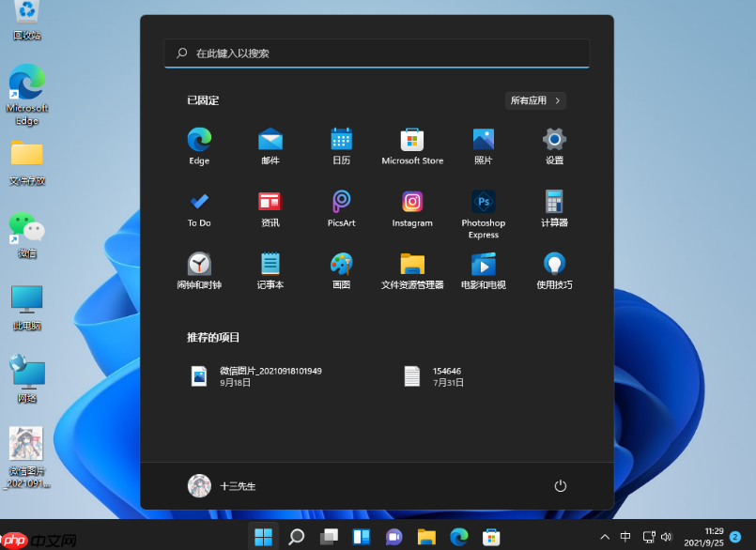756x550 pixels.
Task: Open recommended file 微信图片_20210918101949
Action: tap(255, 376)
